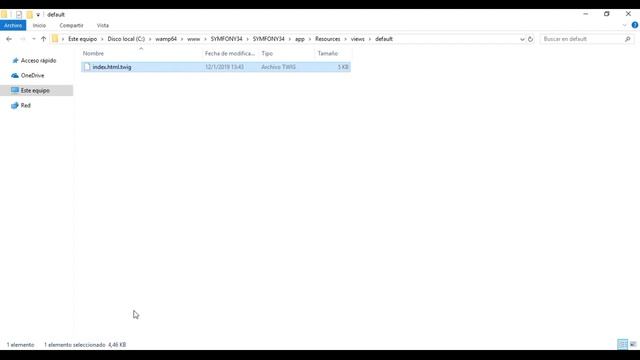Switch to details view icon
This screenshot has height=360, width=640.
[x=622, y=344]
